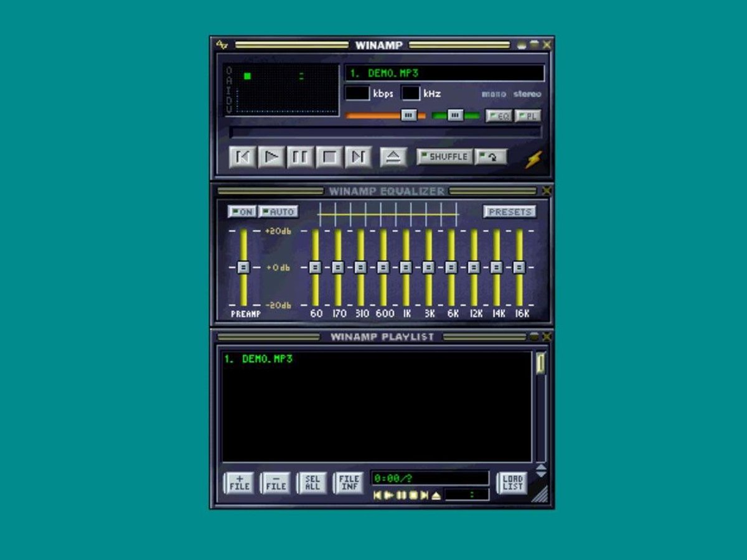The height and width of the screenshot is (560, 747).
Task: Click the playlist '0:00/?' time display
Action: 430,478
